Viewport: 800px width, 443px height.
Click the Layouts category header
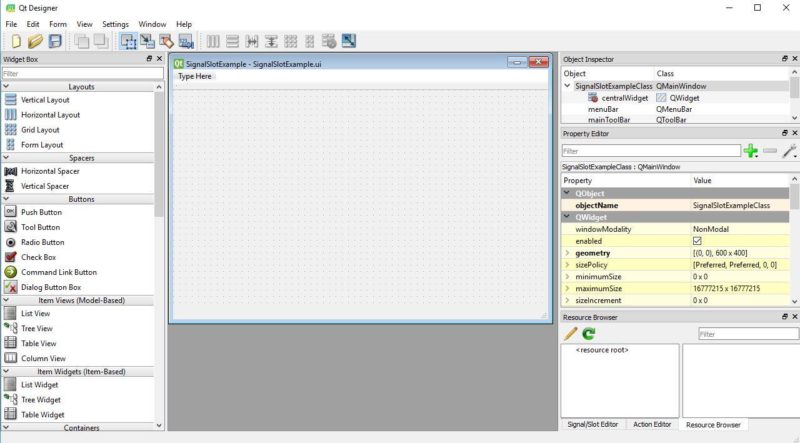coord(81,87)
